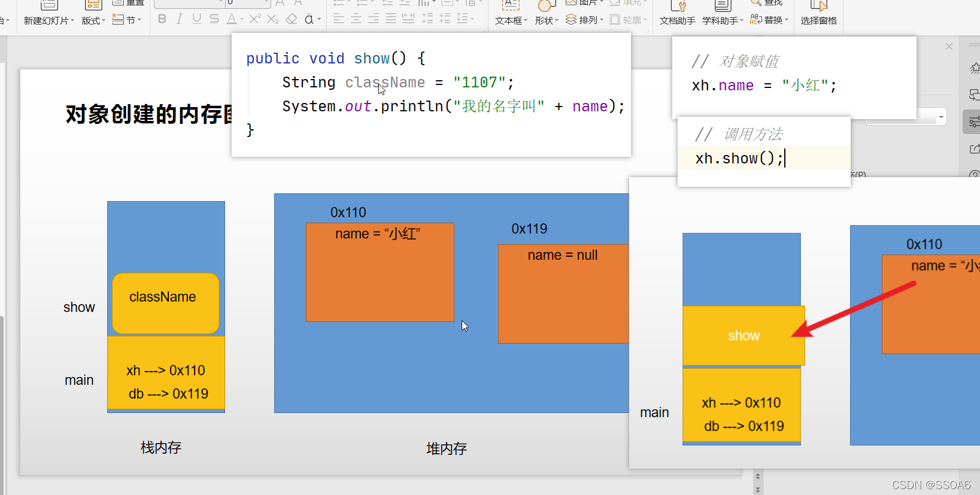Screen dimensions: 980x495
Task: Toggle bold text formatting
Action: click(162, 19)
